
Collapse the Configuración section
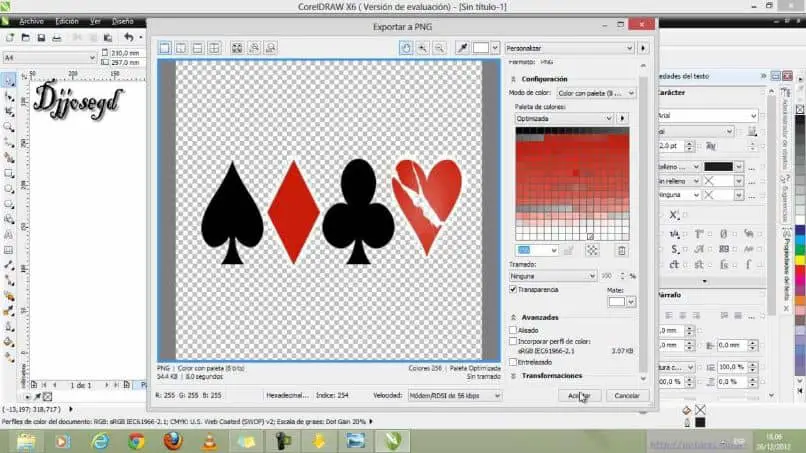pos(513,79)
